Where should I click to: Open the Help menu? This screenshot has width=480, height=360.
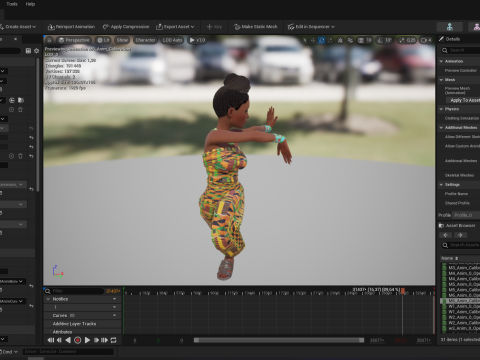click(30, 4)
